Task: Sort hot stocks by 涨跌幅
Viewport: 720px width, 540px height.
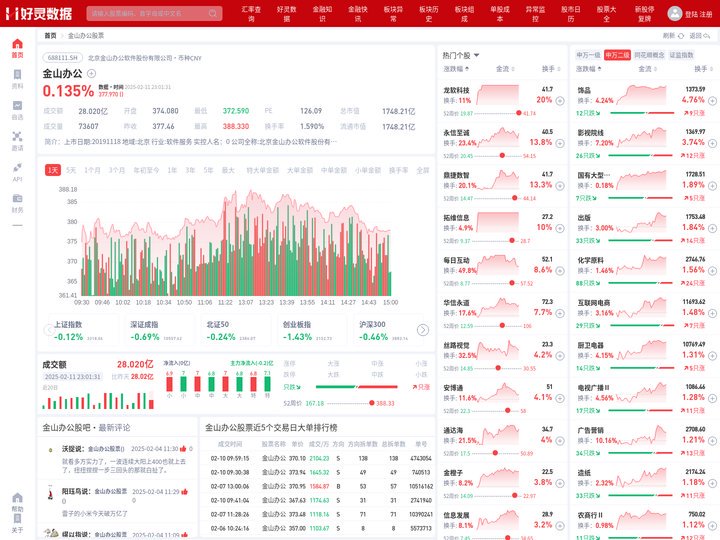Action: [x=456, y=69]
